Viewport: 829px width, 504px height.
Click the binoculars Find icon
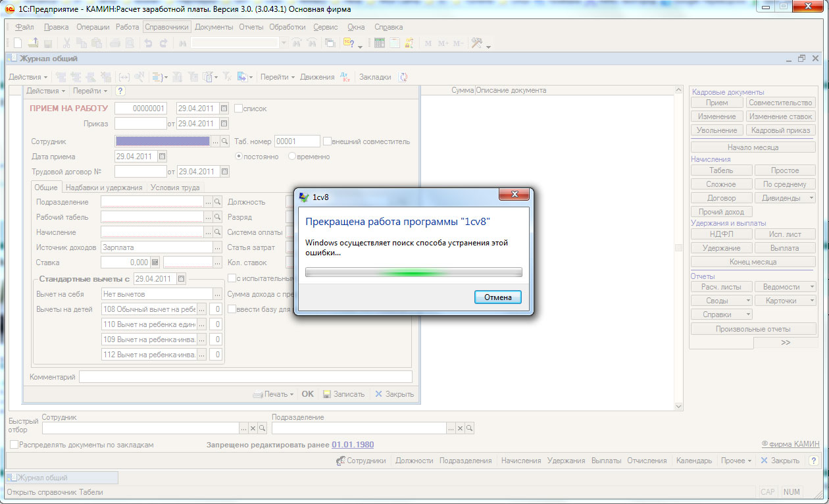182,43
